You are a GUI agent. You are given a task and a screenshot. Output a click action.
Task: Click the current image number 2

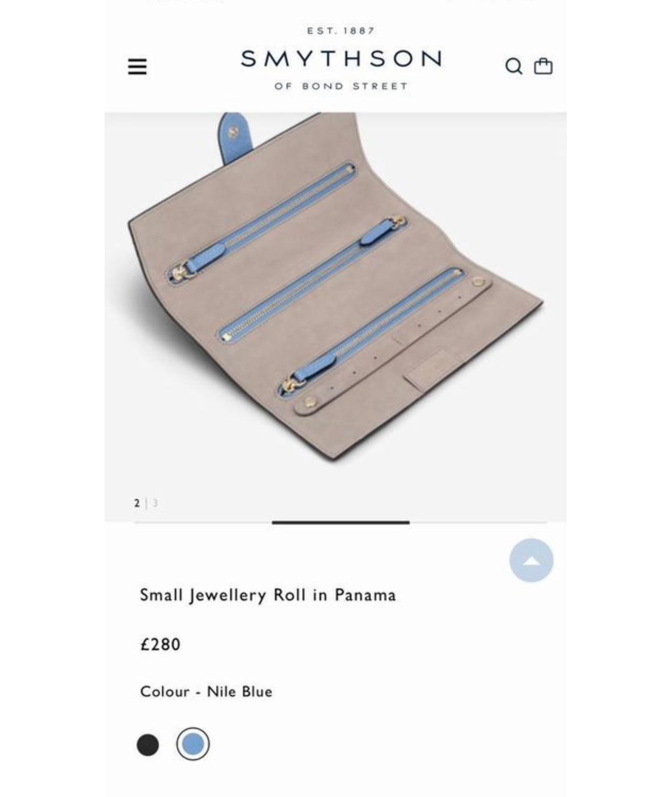tap(137, 503)
